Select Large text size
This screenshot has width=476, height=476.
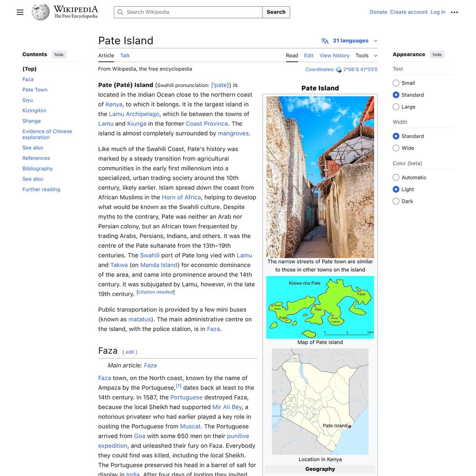pyautogui.click(x=396, y=107)
